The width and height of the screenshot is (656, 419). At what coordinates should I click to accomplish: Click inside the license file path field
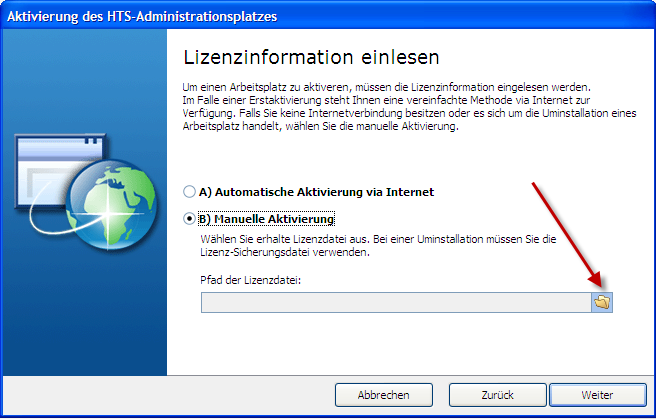395,301
